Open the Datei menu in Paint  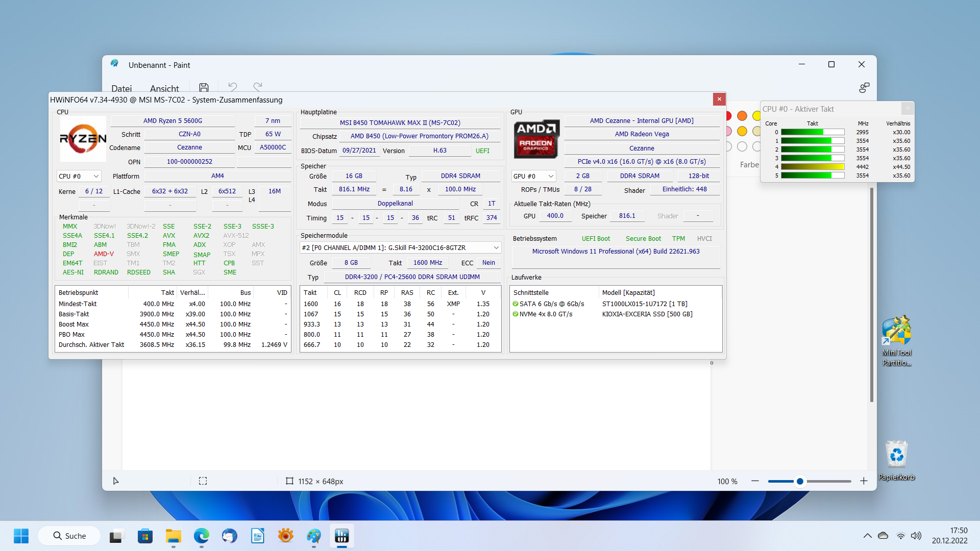click(x=121, y=88)
